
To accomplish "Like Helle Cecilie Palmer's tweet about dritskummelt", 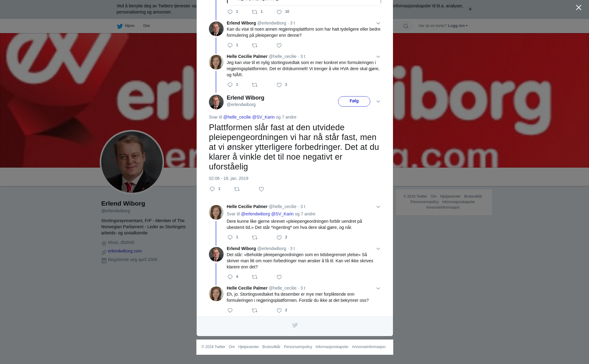I will click(282, 85).
